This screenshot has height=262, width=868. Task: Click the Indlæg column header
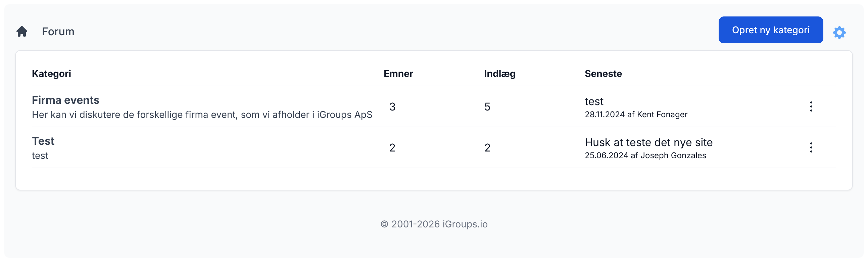point(499,74)
